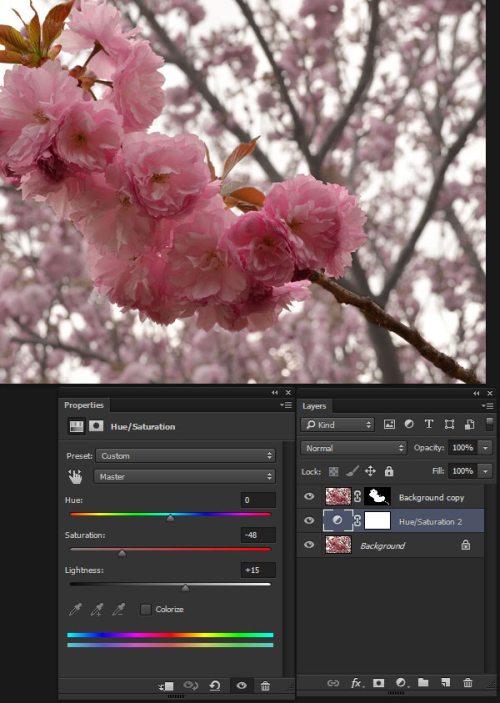Click the Hue value input field
This screenshot has width=500, height=703.
[x=258, y=500]
